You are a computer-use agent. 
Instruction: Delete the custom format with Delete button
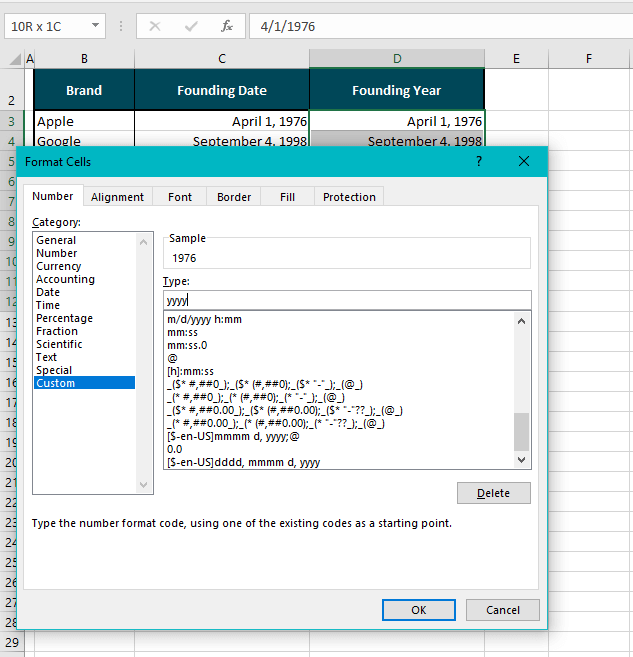pos(493,493)
